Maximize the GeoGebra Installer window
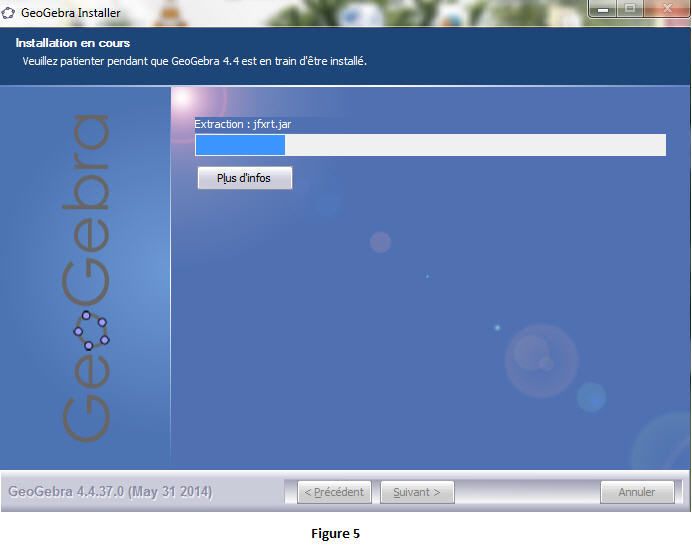The width and height of the screenshot is (692, 550). (630, 9)
